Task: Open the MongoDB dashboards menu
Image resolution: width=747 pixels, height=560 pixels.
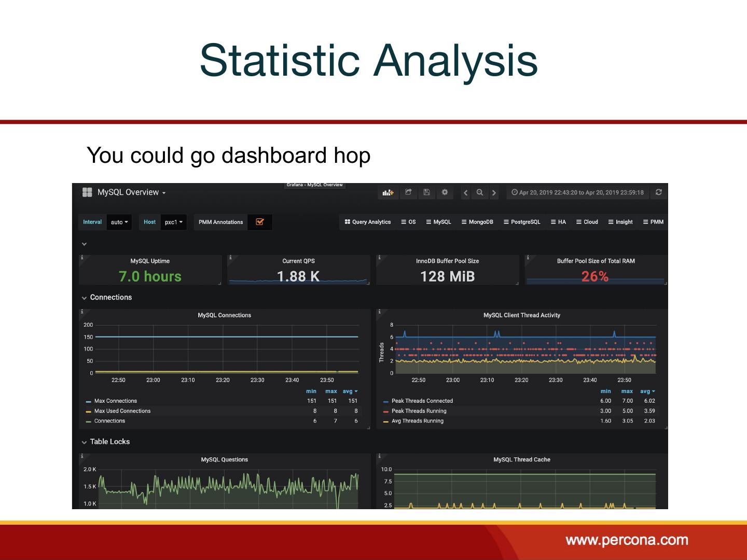Action: click(x=477, y=222)
